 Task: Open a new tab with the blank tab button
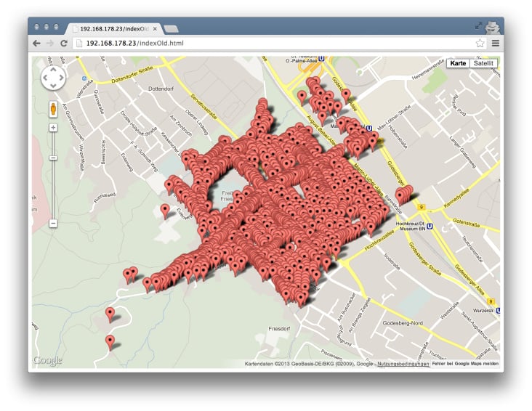pyautogui.click(x=171, y=29)
